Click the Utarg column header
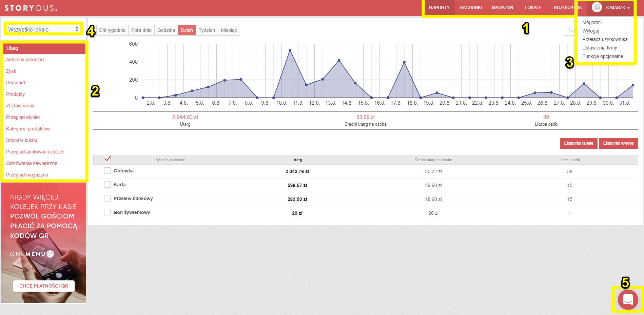The width and height of the screenshot is (644, 315). (297, 160)
